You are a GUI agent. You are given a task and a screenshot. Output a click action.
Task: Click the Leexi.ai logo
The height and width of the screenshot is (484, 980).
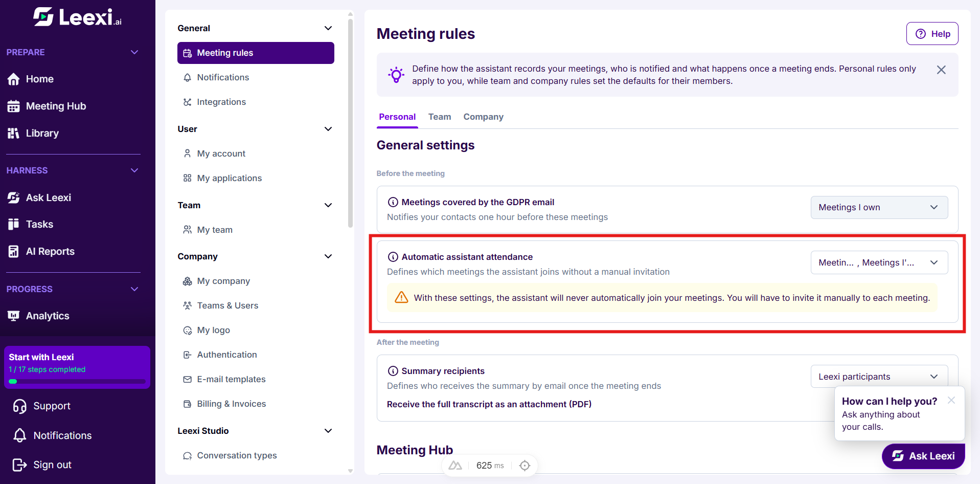click(x=78, y=17)
